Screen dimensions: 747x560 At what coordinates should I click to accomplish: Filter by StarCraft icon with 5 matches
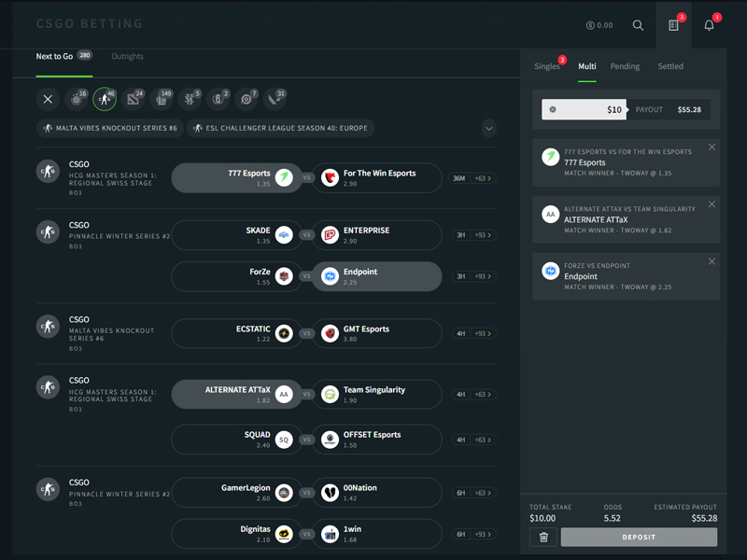coord(190,99)
